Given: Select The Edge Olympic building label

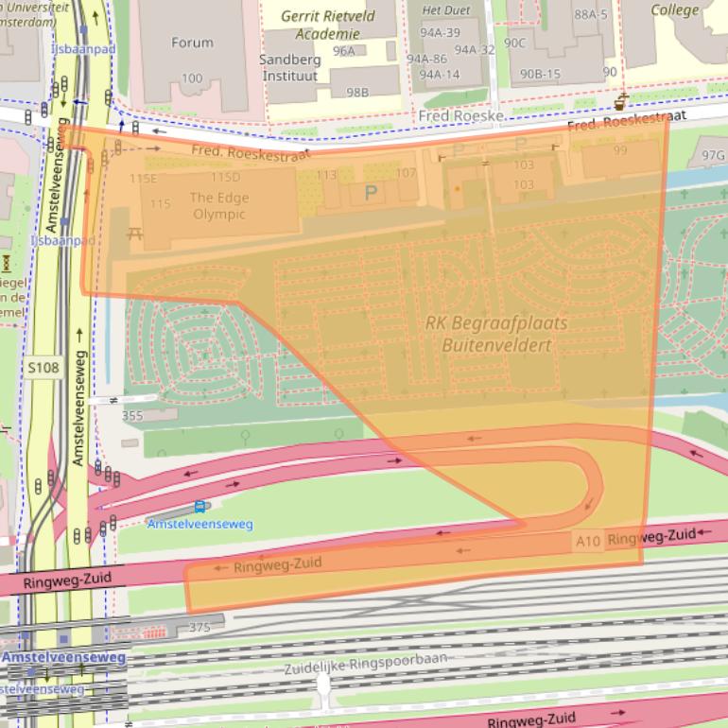Looking at the screenshot, I should 217,205.
